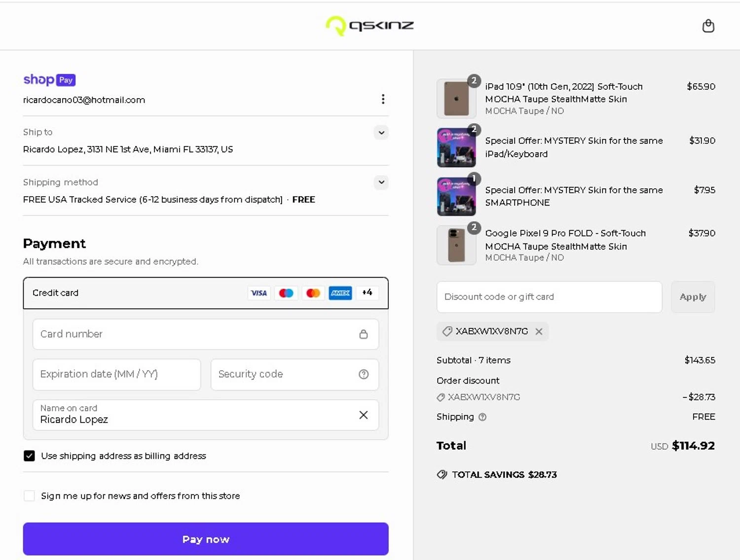
Task: Focus the Security code field
Action: coord(295,374)
